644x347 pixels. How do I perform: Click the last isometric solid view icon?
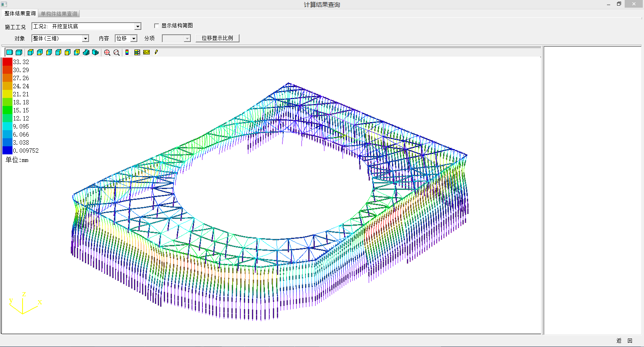95,52
